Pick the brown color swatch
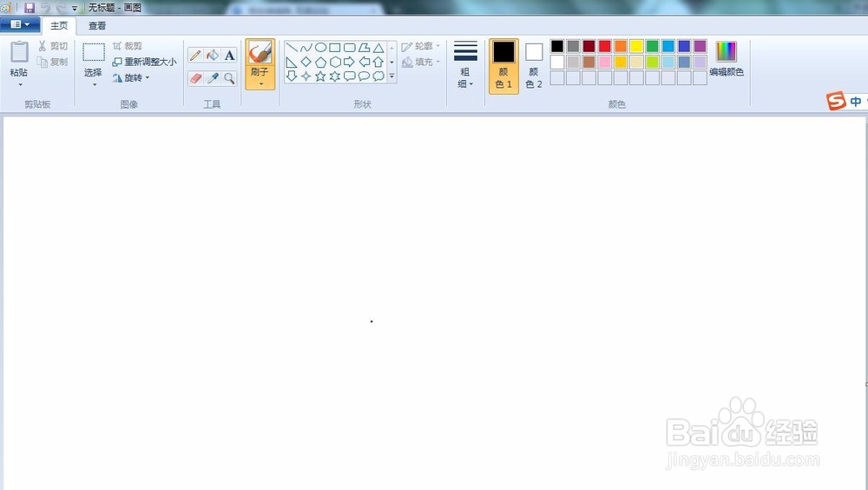The height and width of the screenshot is (490, 868). tap(589, 62)
